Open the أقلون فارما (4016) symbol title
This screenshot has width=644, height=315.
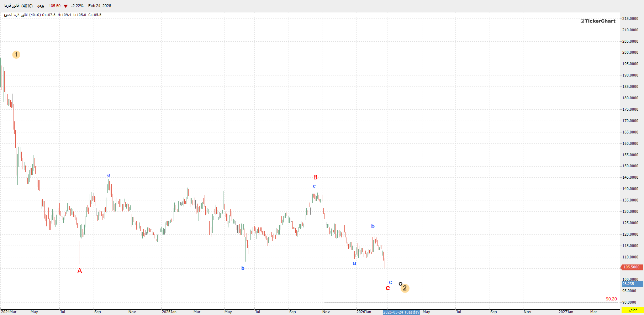click(19, 6)
